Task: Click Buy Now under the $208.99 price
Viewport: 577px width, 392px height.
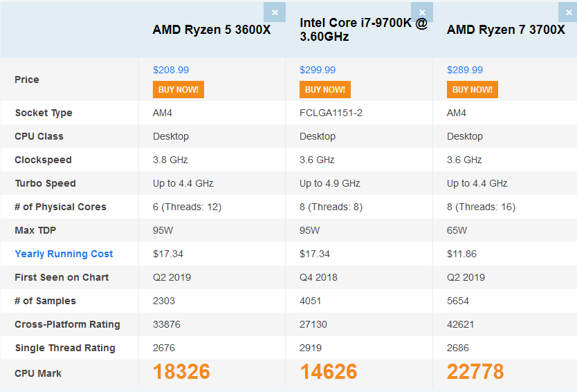Action: [178, 90]
